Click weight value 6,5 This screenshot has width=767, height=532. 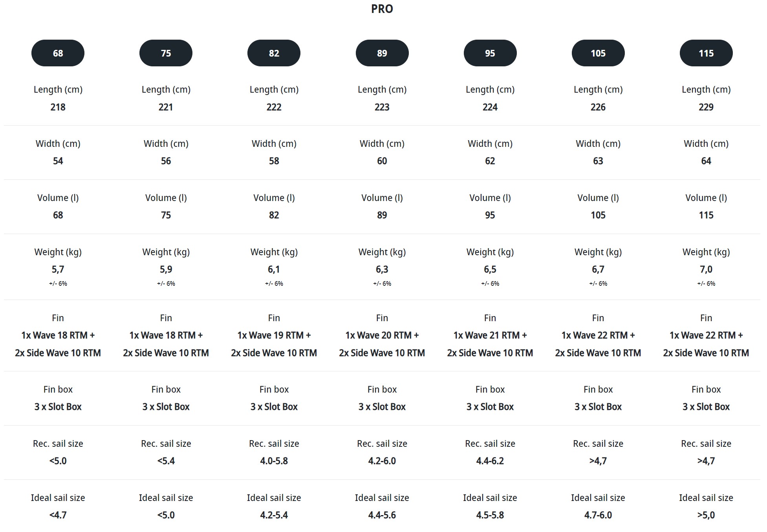(x=490, y=269)
